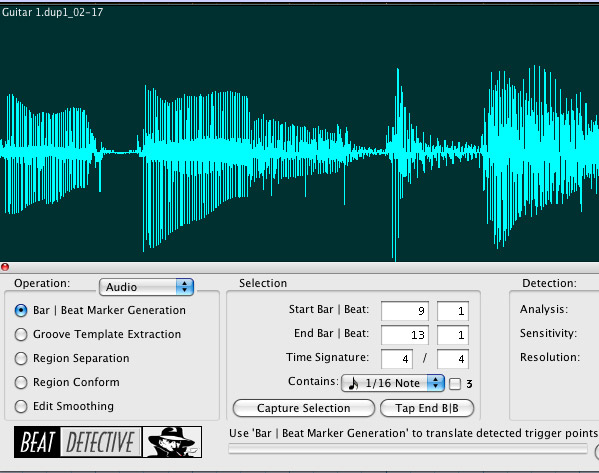Enable the Edit Smoothing mode
This screenshot has width=599, height=473.
(x=21, y=407)
